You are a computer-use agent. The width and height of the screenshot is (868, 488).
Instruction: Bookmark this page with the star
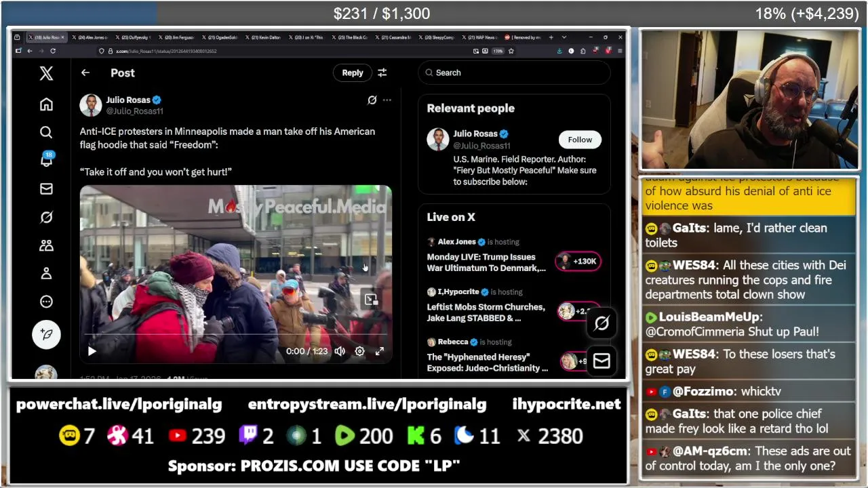[511, 51]
